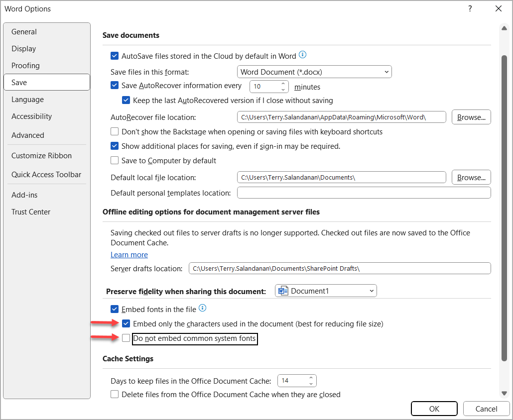Image resolution: width=513 pixels, height=420 pixels.
Task: Open the General options category
Action: (x=47, y=32)
